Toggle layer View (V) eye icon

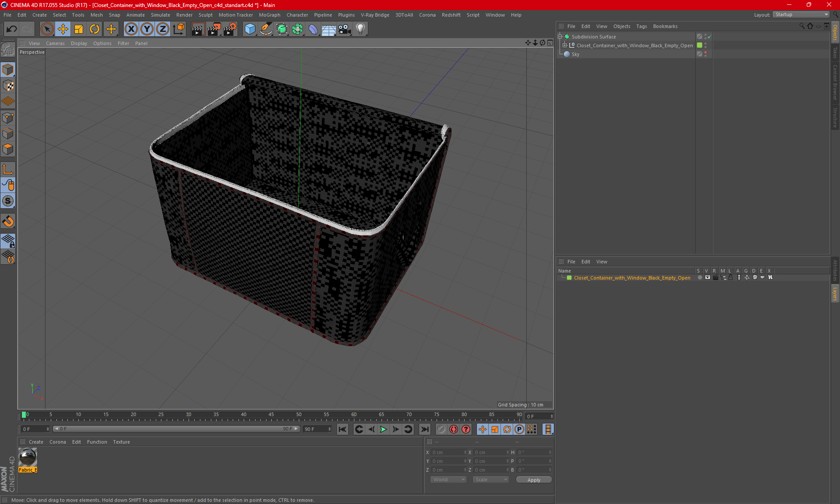[707, 277]
